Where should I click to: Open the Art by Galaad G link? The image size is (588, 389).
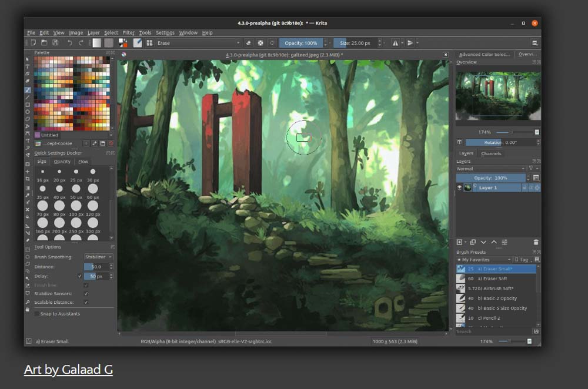[x=68, y=370]
